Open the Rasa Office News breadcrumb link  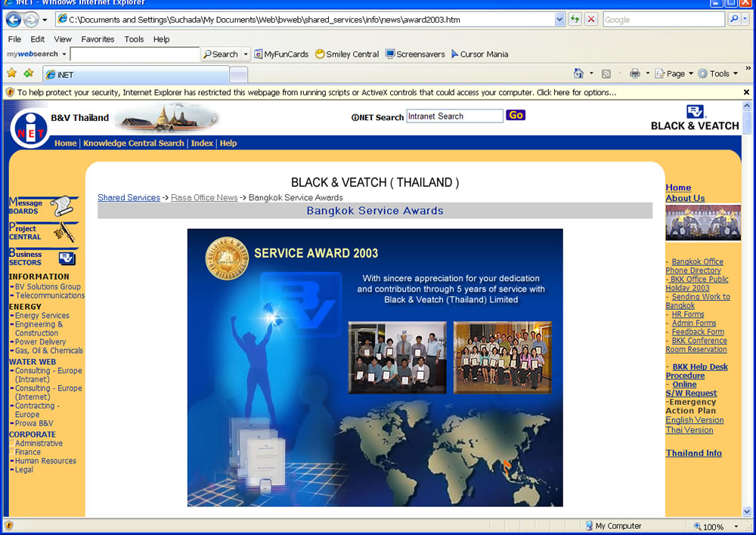[x=204, y=198]
